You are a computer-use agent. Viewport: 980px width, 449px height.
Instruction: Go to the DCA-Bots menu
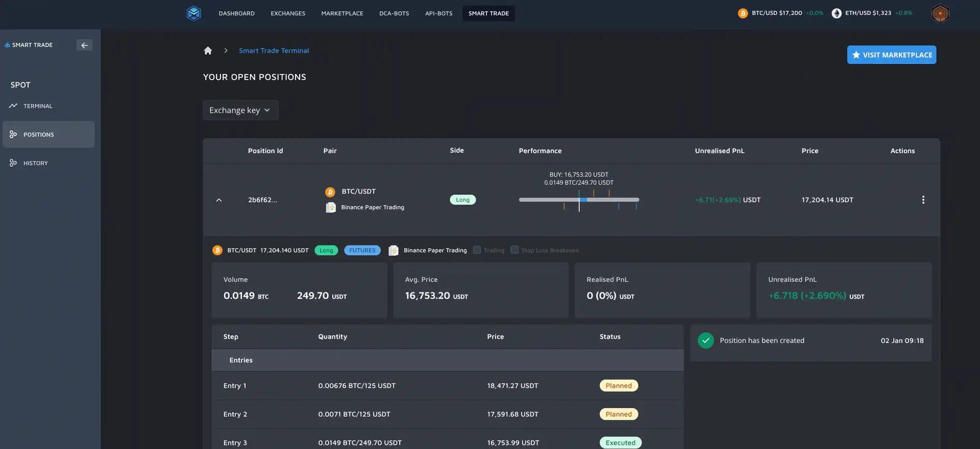coord(394,13)
